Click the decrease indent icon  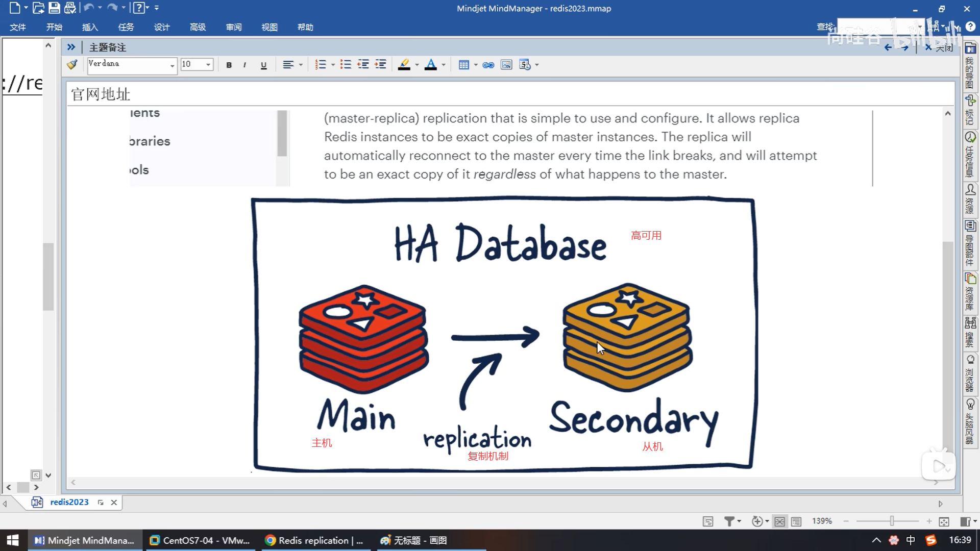click(x=363, y=65)
